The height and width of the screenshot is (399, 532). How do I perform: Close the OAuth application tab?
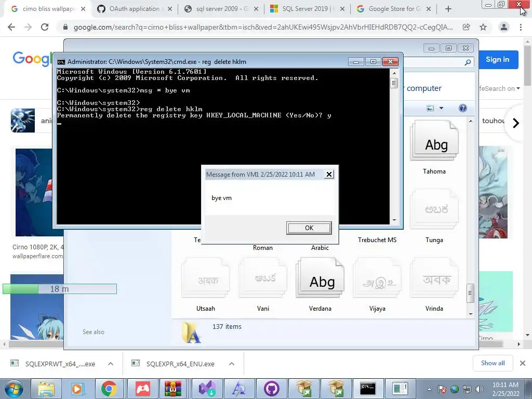coord(170,9)
